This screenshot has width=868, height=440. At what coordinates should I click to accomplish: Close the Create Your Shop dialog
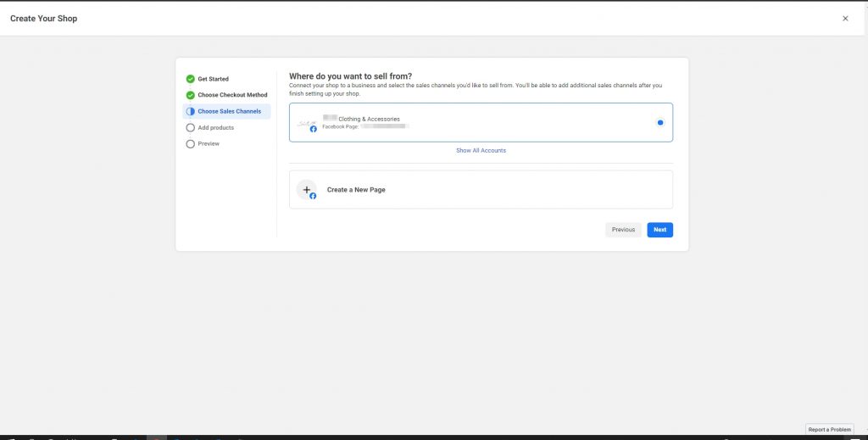click(x=845, y=19)
